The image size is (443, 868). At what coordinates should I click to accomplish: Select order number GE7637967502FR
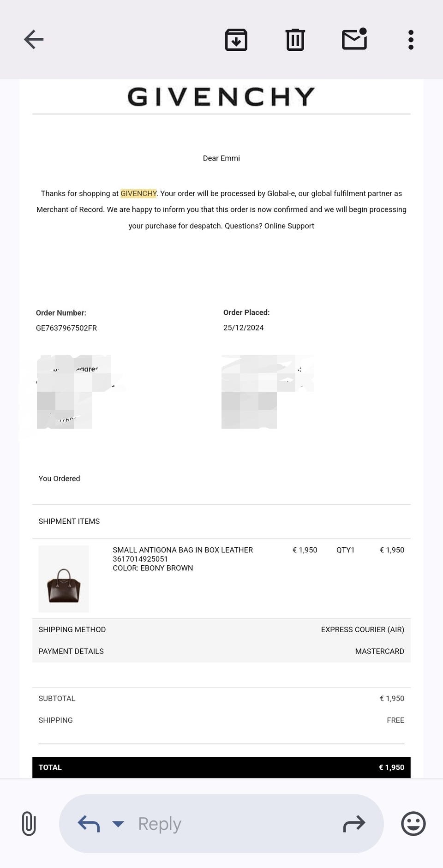pos(66,328)
